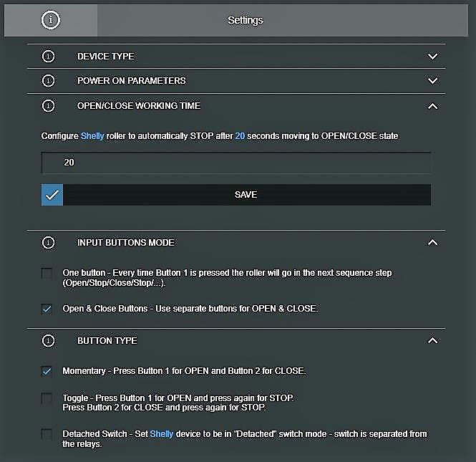Enable the Detached Switch checkbox
Image resolution: width=476 pixels, height=462 pixels.
47,434
